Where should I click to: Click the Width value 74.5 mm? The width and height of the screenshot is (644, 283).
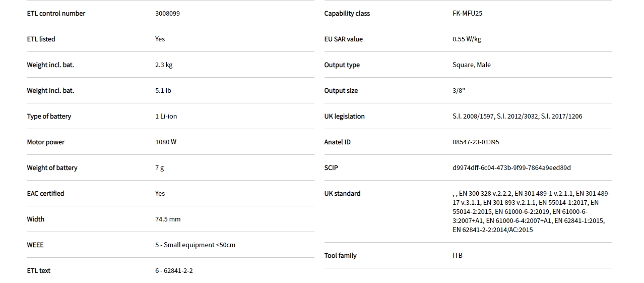point(168,219)
